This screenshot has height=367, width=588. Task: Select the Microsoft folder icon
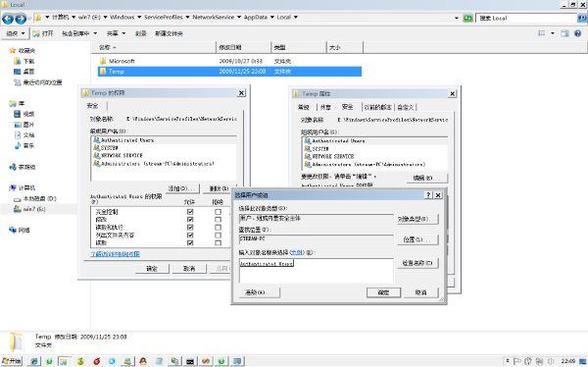tap(103, 61)
